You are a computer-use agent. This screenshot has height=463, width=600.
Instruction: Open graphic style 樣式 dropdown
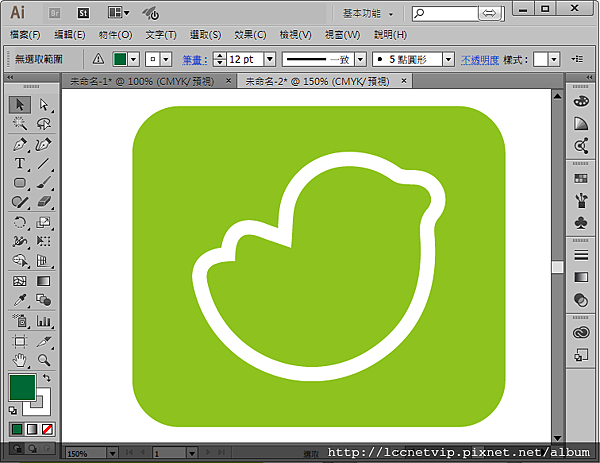pyautogui.click(x=554, y=59)
